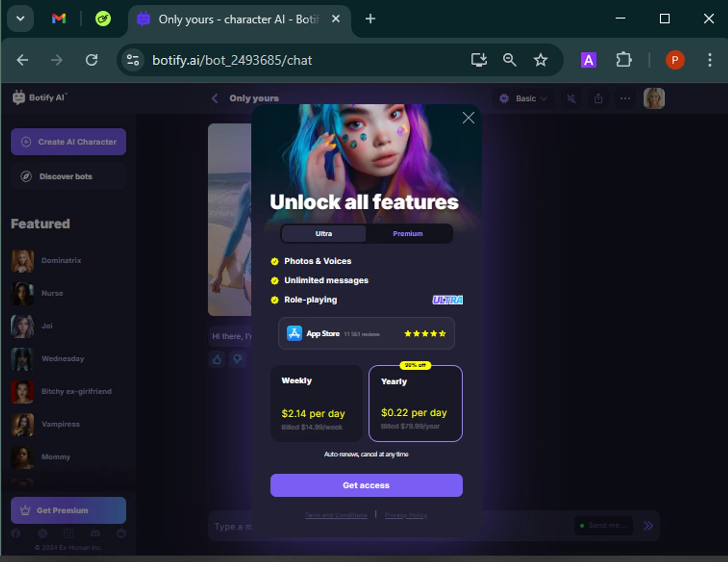Select the Weekly $2.14 per day plan
The image size is (728, 562).
tap(316, 404)
